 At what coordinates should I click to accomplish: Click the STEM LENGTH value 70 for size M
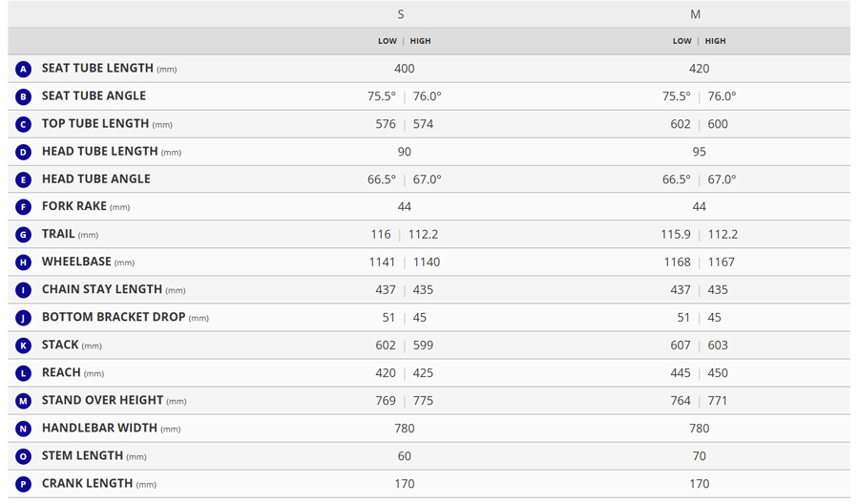[x=699, y=456]
